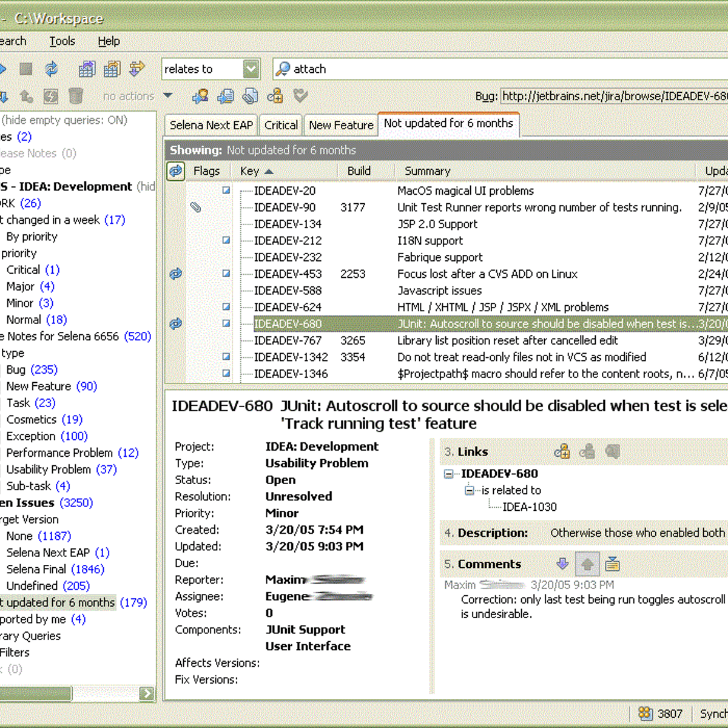Toggle the flag box on IDEADEV-624 row
Screen dimensions: 728x728
(226, 307)
